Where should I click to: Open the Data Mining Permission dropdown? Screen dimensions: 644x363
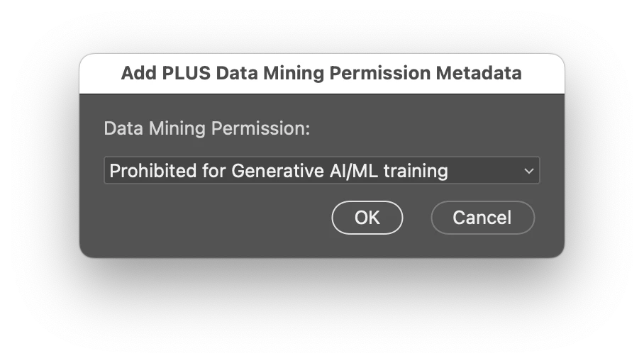coord(321,170)
